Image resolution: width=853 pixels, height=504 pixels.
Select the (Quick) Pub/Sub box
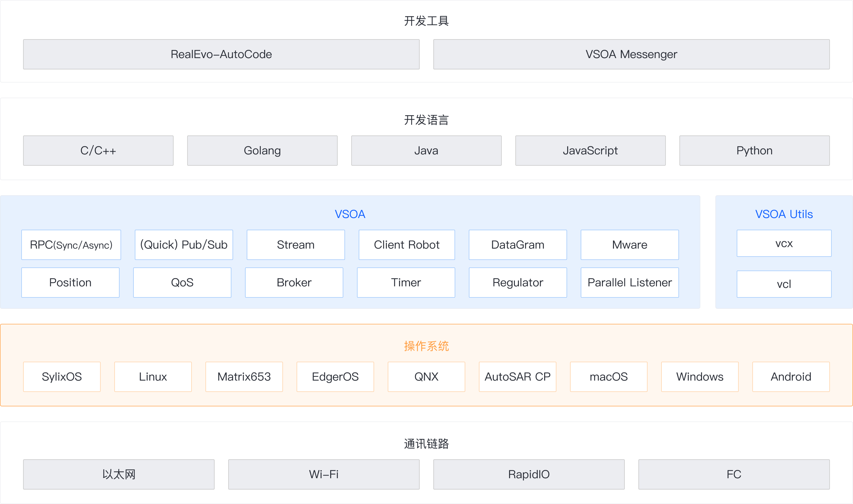click(184, 245)
